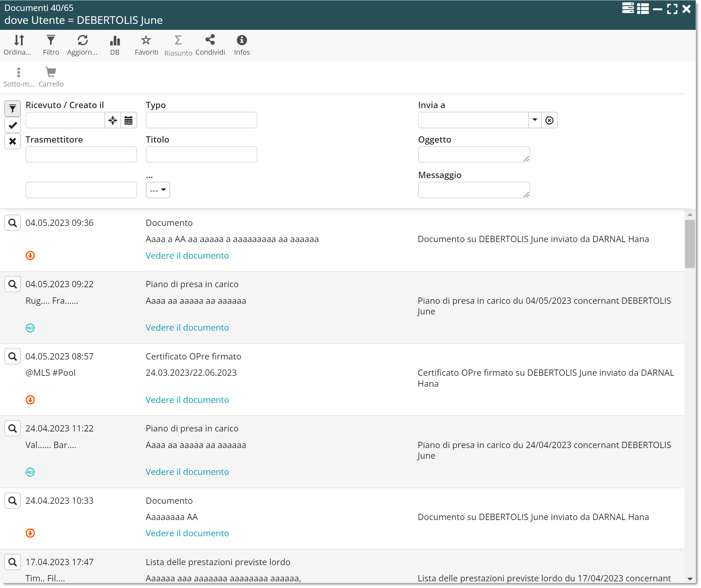This screenshot has width=701, height=588.
Task: Expand the Invia a dropdown arrow
Action: (x=535, y=120)
